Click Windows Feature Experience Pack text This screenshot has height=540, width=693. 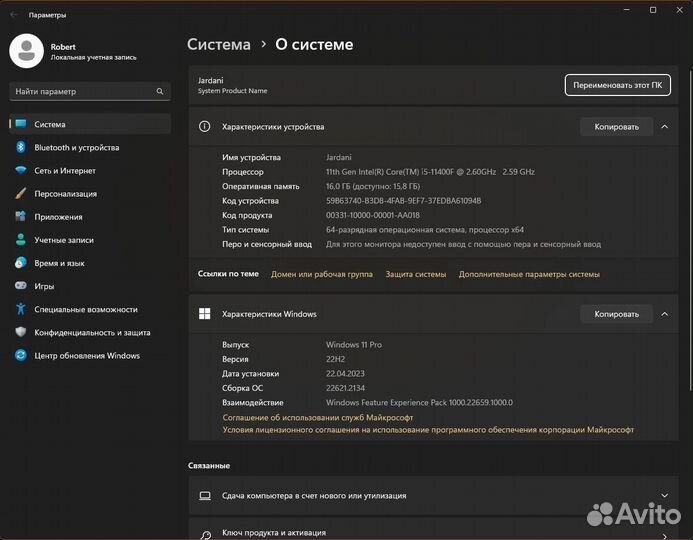(419, 402)
